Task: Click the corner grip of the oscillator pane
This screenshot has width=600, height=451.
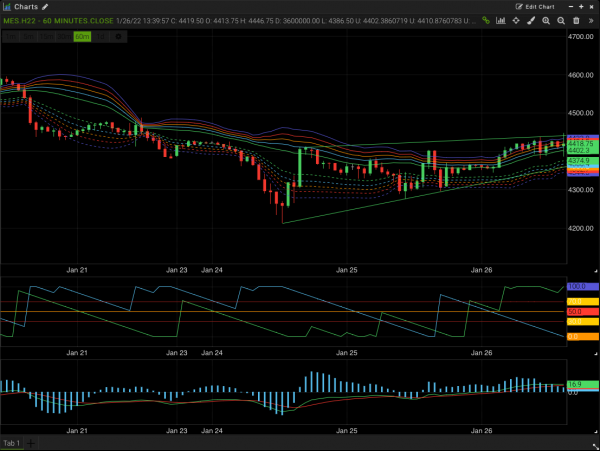Action: [595, 354]
